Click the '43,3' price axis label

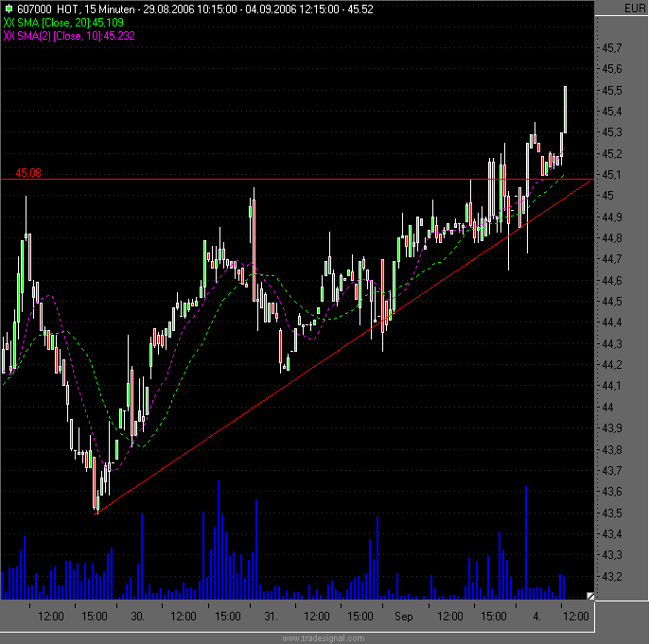click(612, 555)
